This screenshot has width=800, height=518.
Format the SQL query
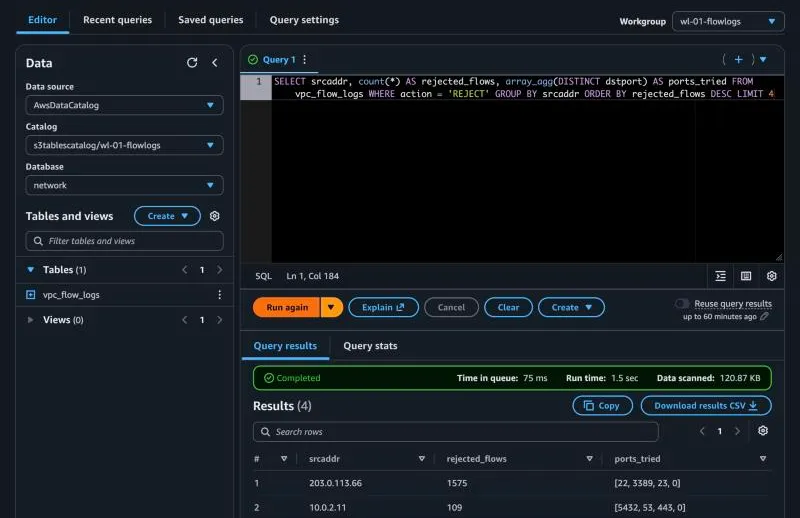[x=720, y=276]
